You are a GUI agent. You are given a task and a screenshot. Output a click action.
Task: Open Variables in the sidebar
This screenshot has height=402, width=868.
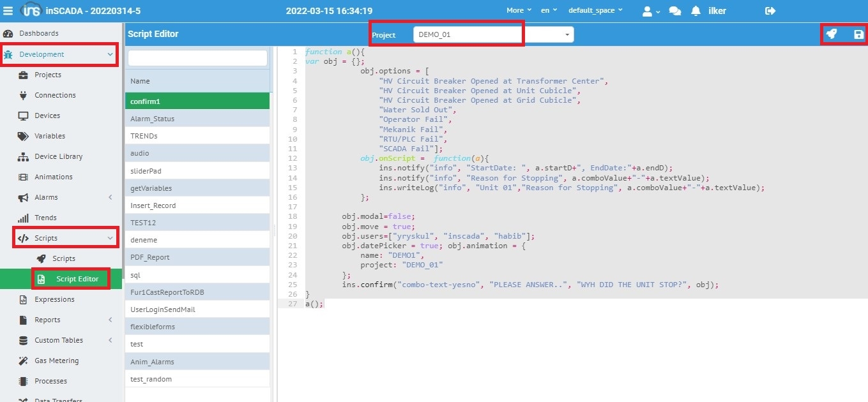point(49,136)
